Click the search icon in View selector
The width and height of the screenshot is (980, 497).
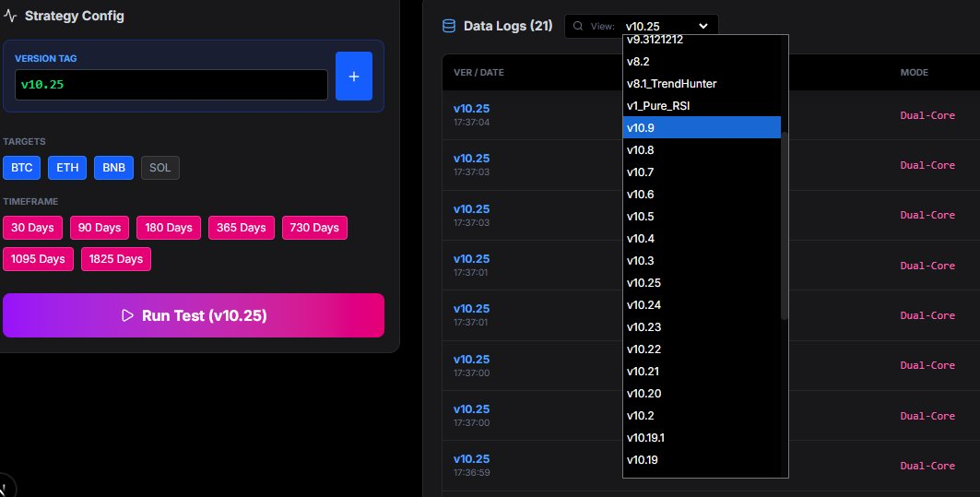point(578,26)
